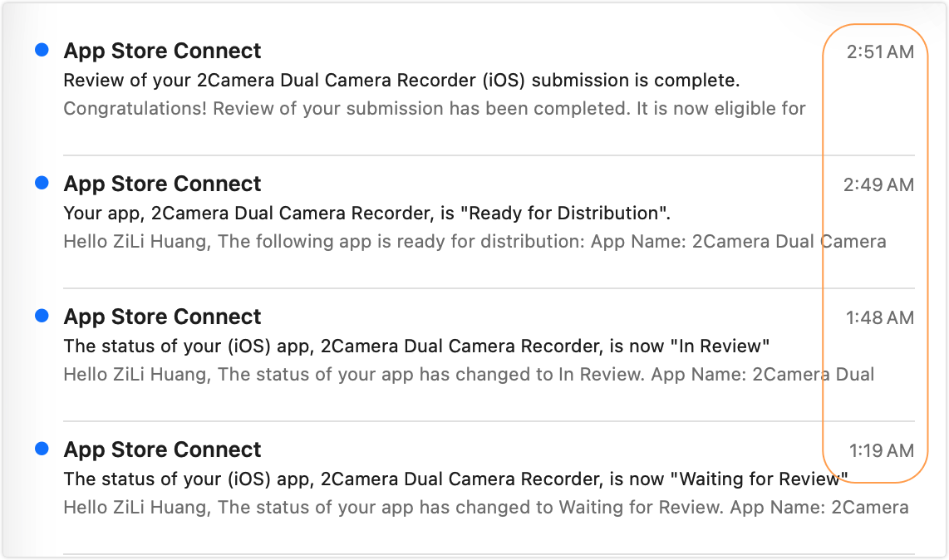Click the 1:48 AM timestamp
Viewport: 949px width, 560px height.
pos(880,318)
